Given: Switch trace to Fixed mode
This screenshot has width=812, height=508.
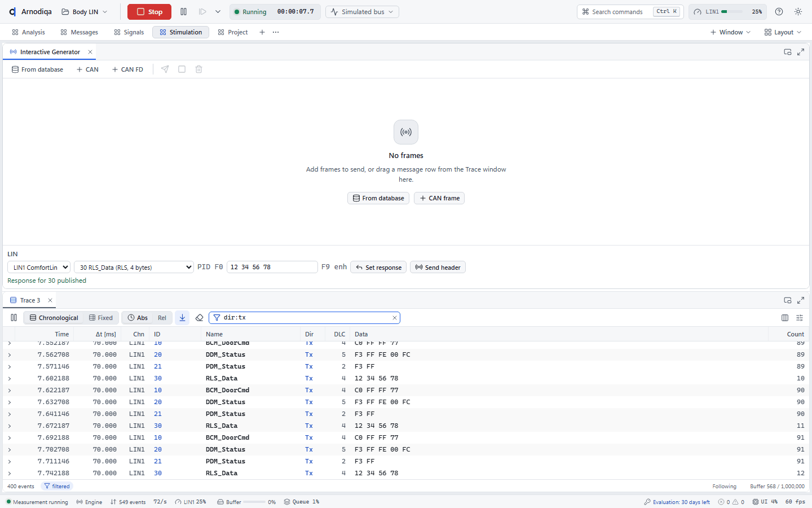Looking at the screenshot, I should coord(101,318).
